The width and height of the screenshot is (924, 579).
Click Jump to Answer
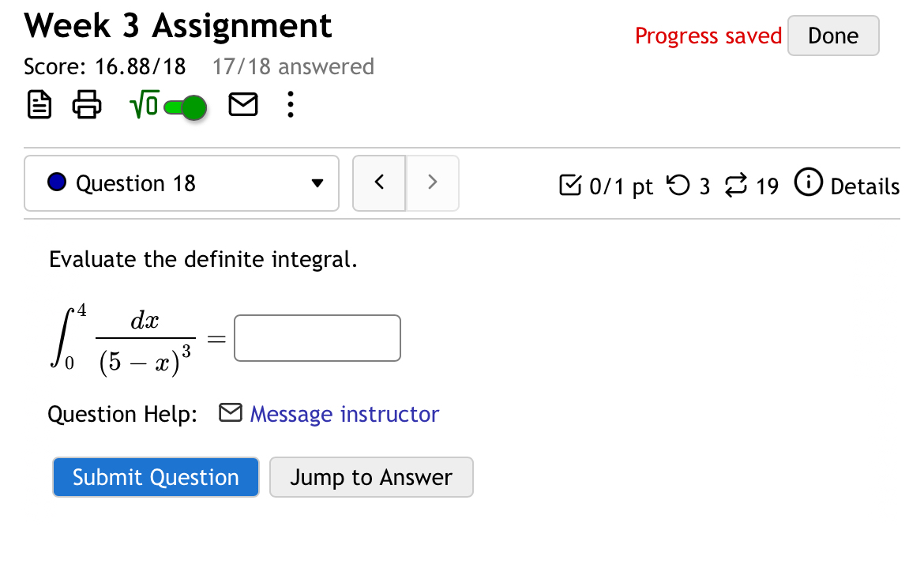point(371,477)
